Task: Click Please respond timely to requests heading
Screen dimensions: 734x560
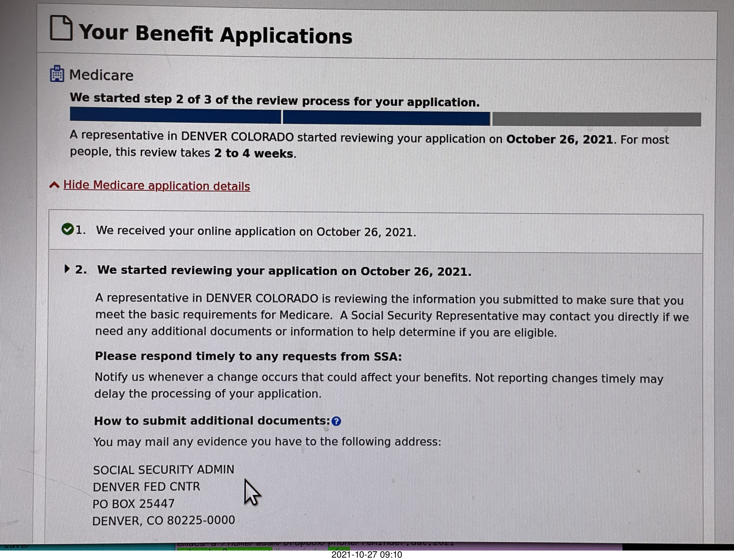Action: pos(248,356)
